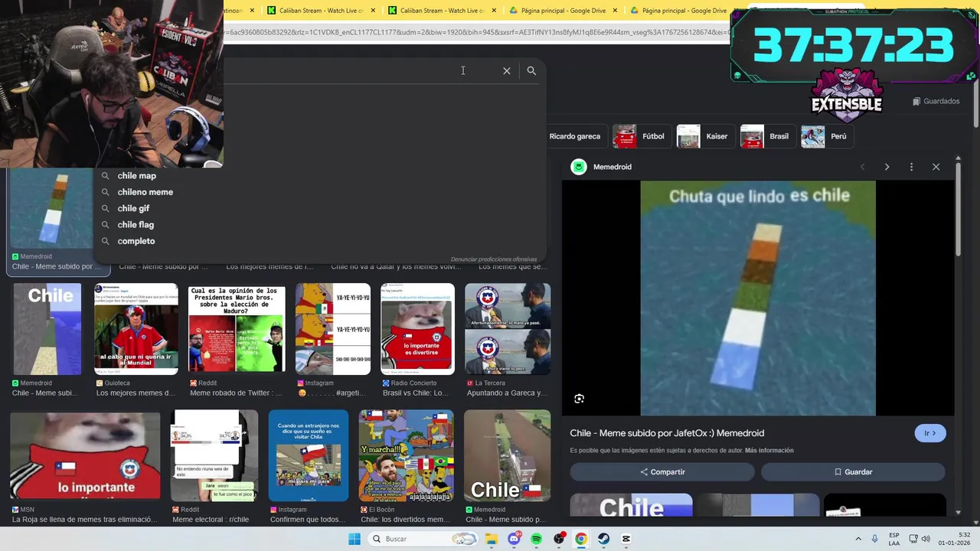Open Instagram Winnie the Pooh meme thumbnail
Image resolution: width=980 pixels, height=551 pixels.
333,329
